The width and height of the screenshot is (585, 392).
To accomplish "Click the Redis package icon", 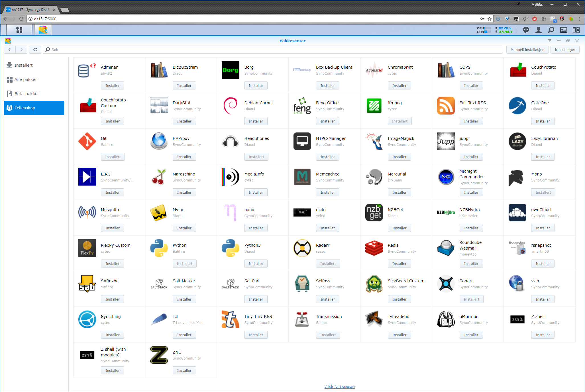I will (374, 248).
